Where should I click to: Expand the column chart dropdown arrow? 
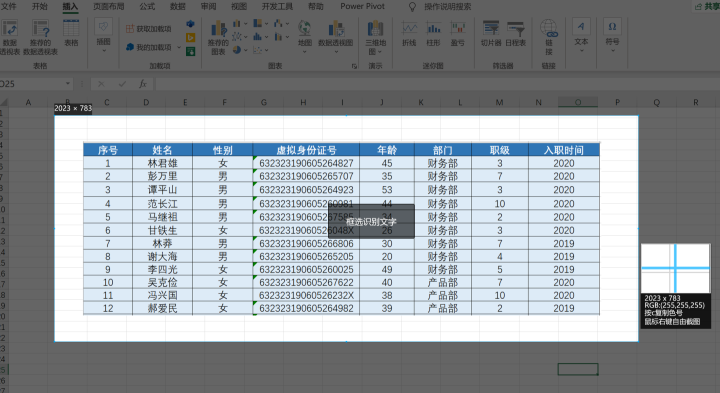click(246, 23)
